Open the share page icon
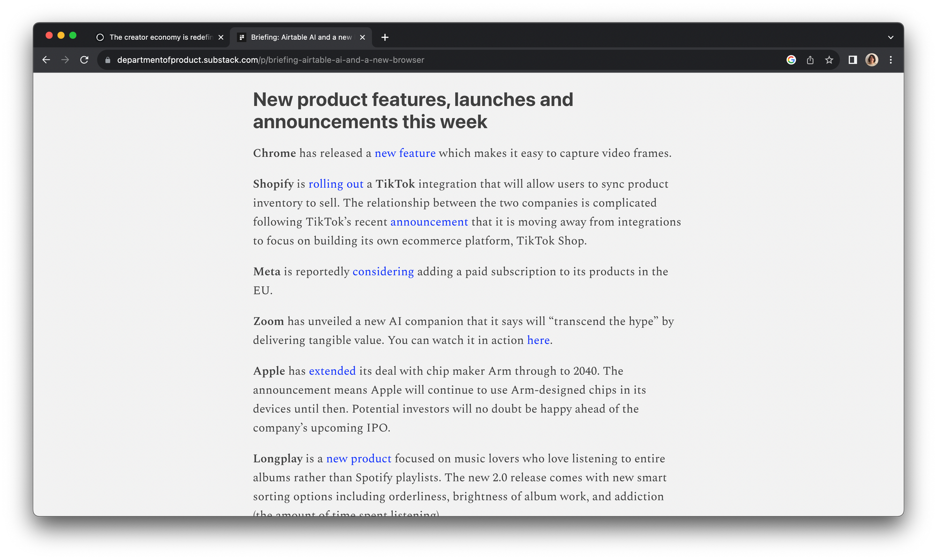937x560 pixels. (810, 60)
